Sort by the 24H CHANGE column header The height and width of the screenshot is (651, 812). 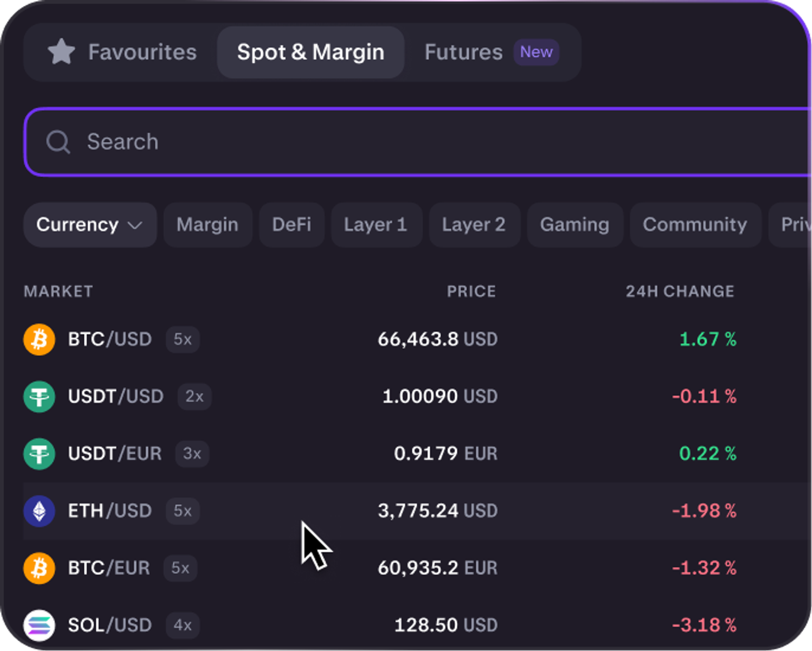pyautogui.click(x=680, y=291)
